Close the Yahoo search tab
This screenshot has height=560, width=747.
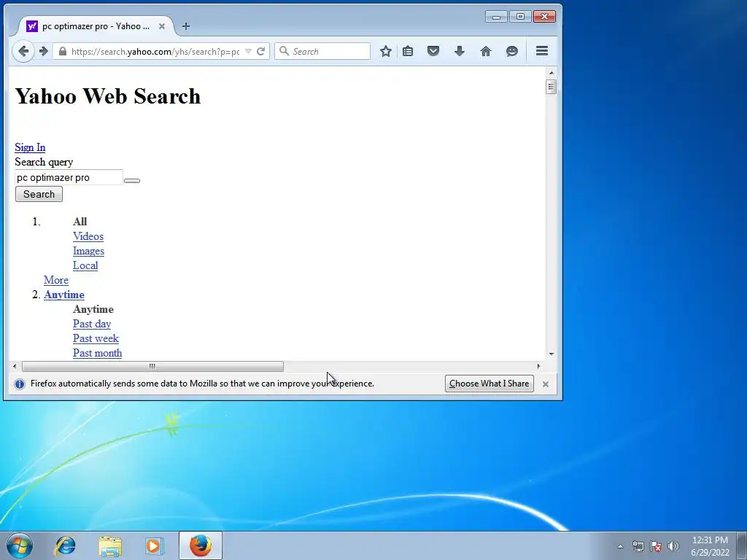[162, 26]
